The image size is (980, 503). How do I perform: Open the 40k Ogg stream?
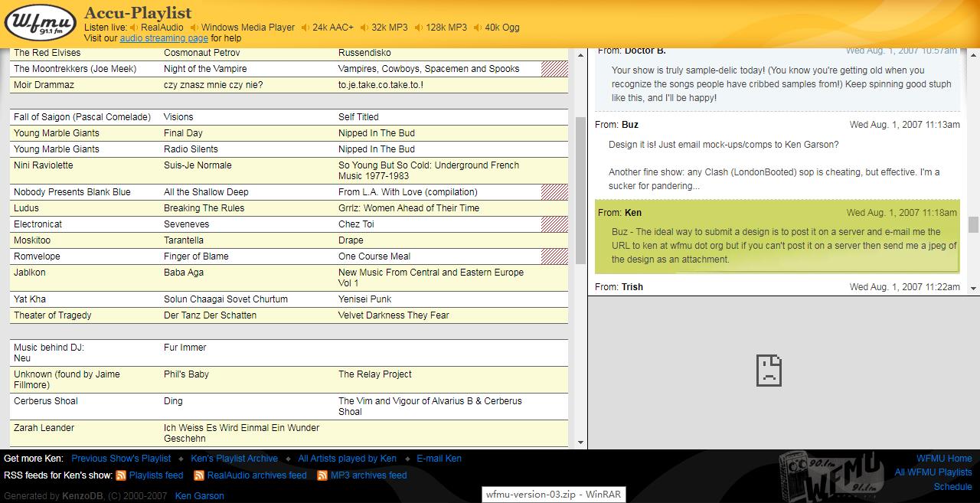[x=502, y=28]
